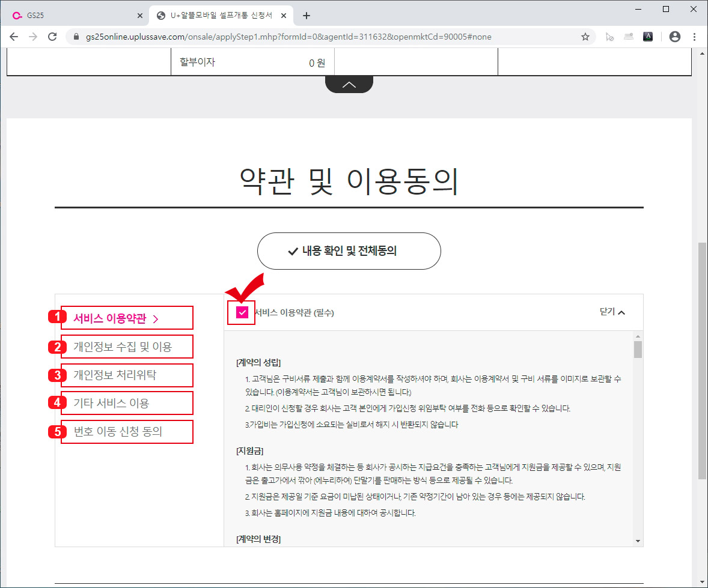
Task: Click the send-to-device extension icon
Action: pyautogui.click(x=629, y=36)
